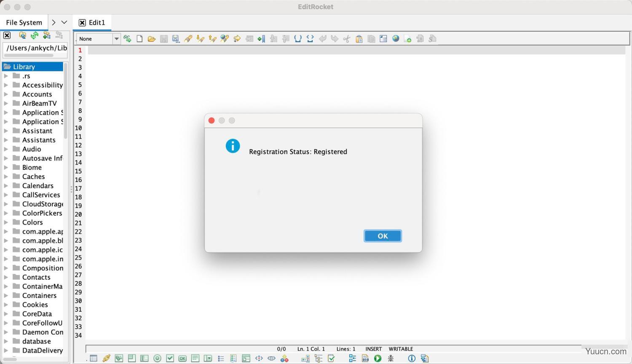Screen dimensions: 632x364
Task: Close the File System panel with X icon
Action: 7,35
